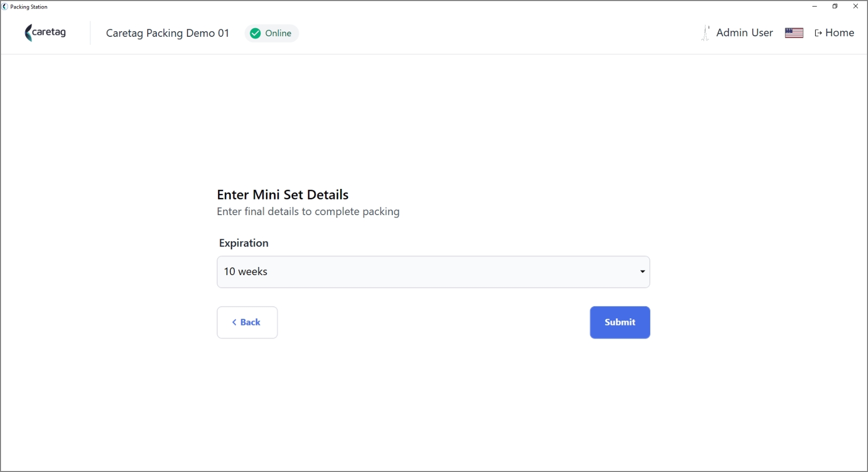The height and width of the screenshot is (472, 868).
Task: Click the Packing Station title bar icon
Action: (x=5, y=7)
